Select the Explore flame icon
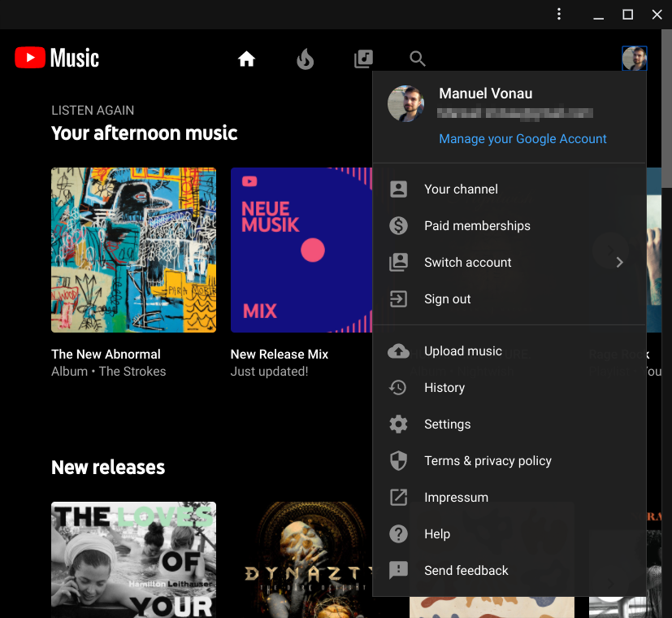This screenshot has width=672, height=618. pos(305,58)
